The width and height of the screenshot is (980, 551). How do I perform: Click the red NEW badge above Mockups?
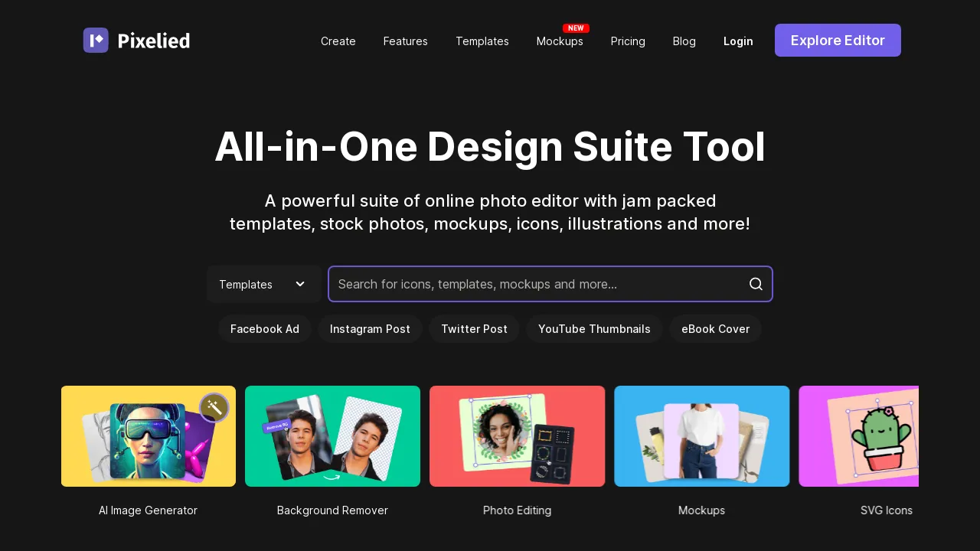[576, 28]
